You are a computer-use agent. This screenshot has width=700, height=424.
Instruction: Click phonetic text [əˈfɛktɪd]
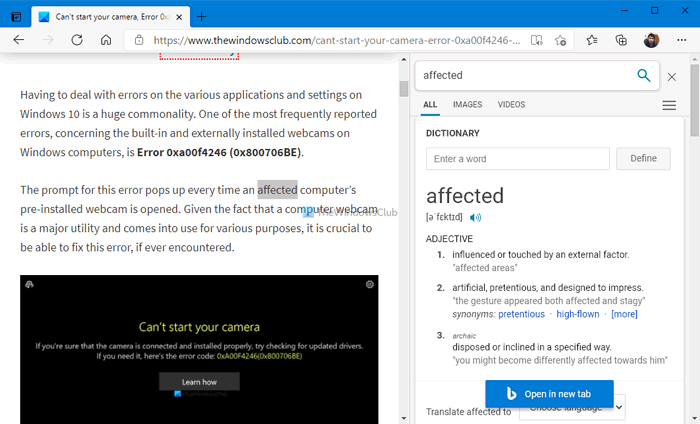444,217
